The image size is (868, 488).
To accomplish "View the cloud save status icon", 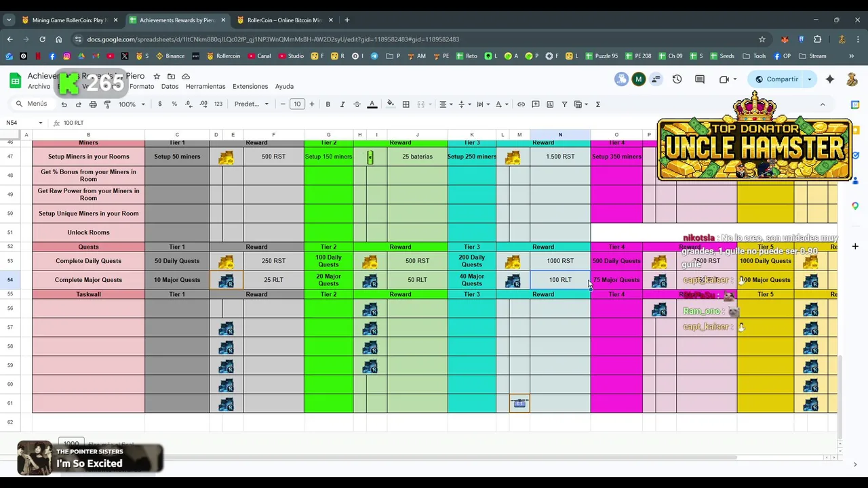I will click(x=186, y=77).
